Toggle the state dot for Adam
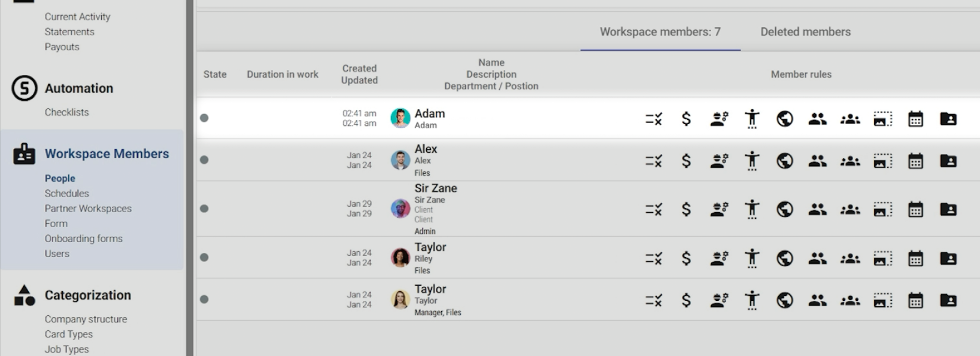Image resolution: width=980 pixels, height=356 pixels. coord(204,118)
